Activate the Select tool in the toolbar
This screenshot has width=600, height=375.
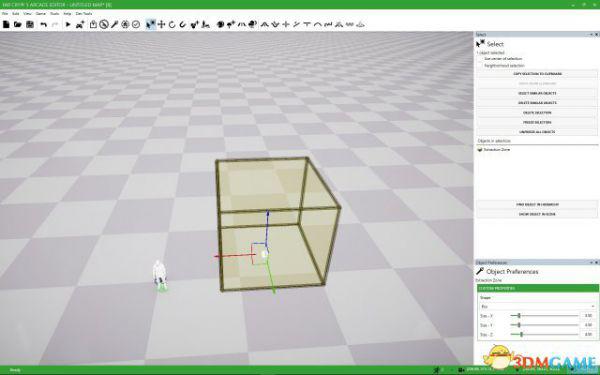point(151,24)
